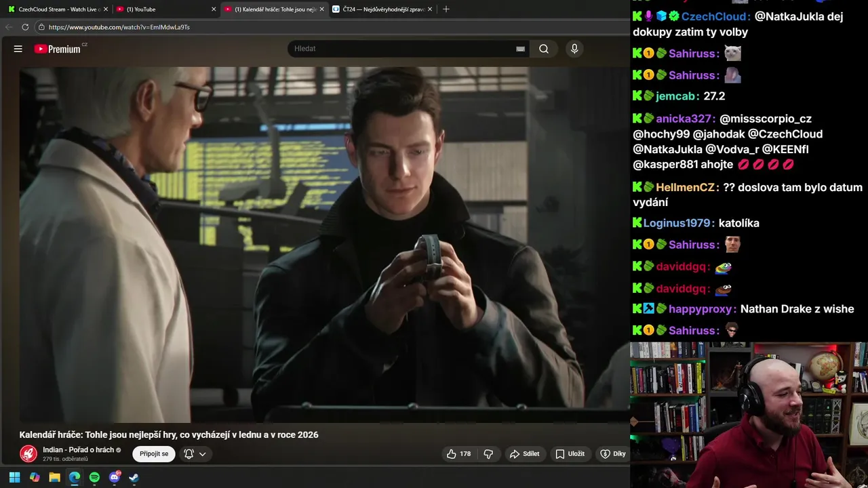Click 'Nathan Drake z wishe' message
Image resolution: width=868 pixels, height=488 pixels.
[x=797, y=309]
